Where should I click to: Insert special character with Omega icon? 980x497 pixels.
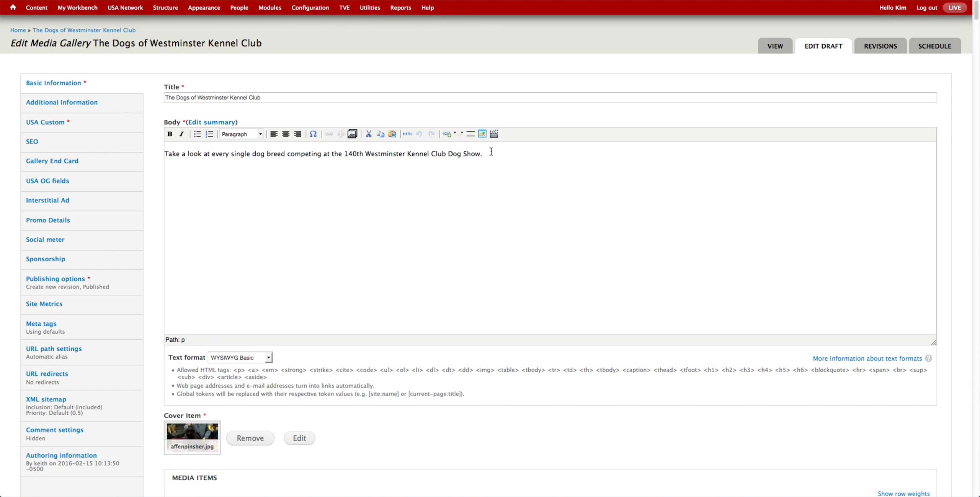(313, 134)
